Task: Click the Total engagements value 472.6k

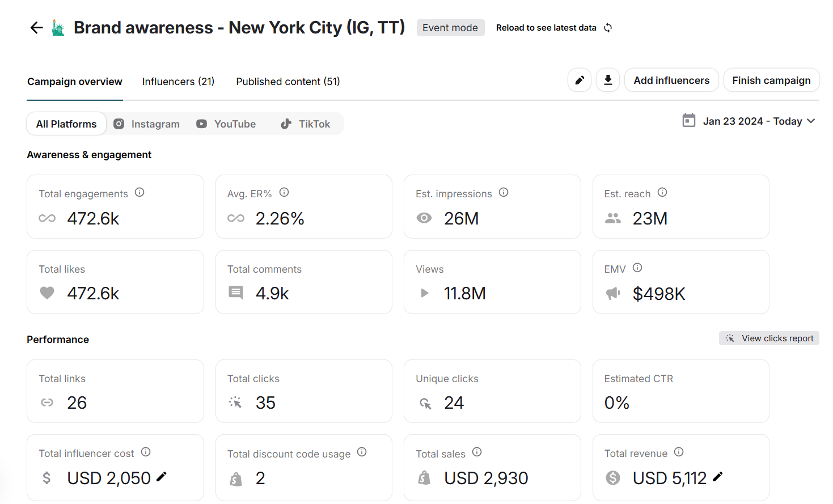Action: (93, 219)
